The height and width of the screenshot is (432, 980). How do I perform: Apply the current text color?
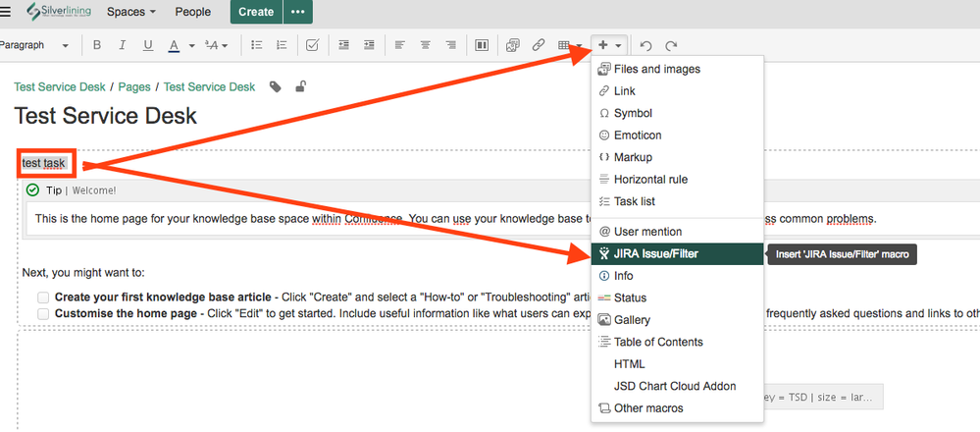coord(175,45)
